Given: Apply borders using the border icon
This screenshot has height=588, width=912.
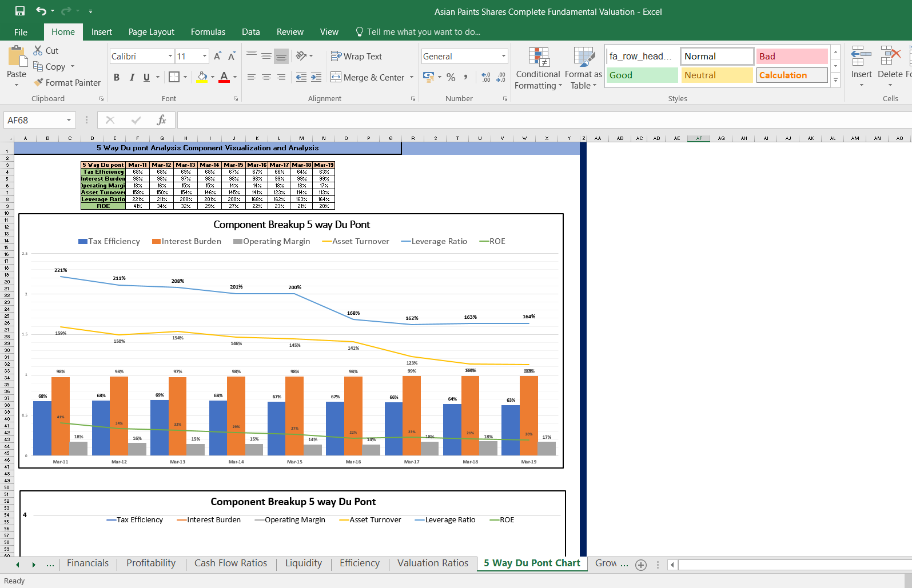Looking at the screenshot, I should click(174, 77).
